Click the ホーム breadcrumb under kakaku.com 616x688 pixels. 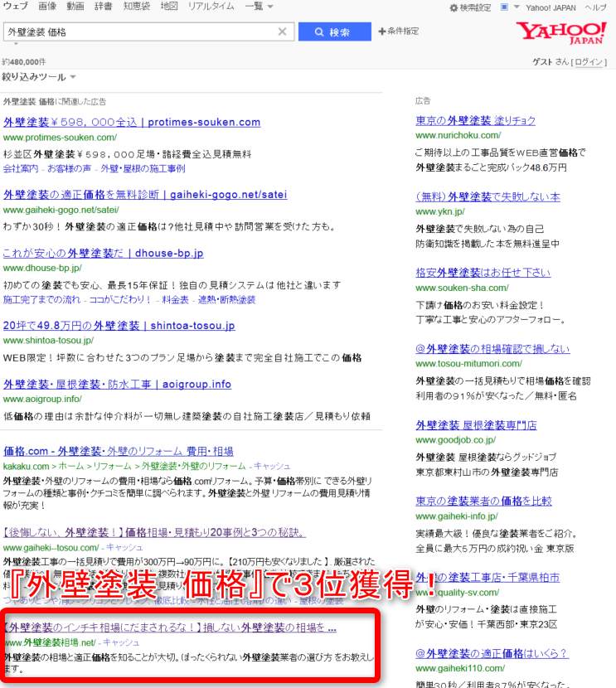pyautogui.click(x=71, y=466)
